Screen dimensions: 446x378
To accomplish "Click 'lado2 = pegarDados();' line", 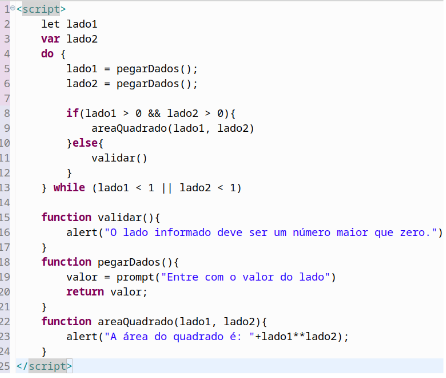I will (132, 83).
